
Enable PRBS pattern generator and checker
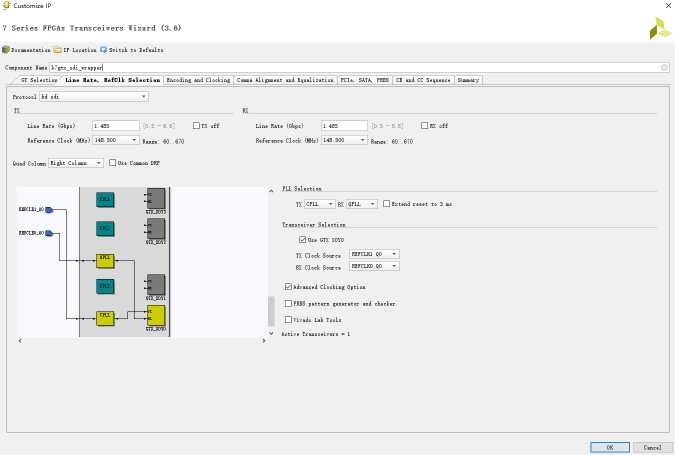288,303
